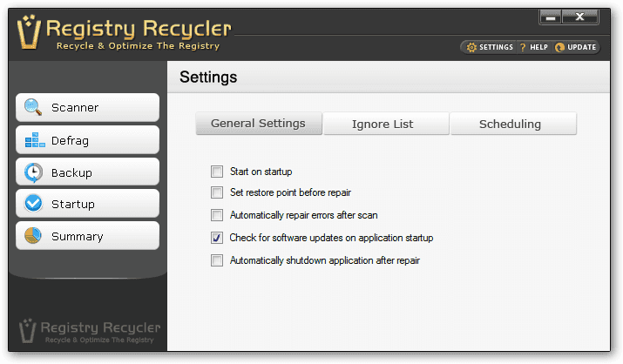Open the Startup section label
Screen dimensions: 623x364
coord(73,204)
